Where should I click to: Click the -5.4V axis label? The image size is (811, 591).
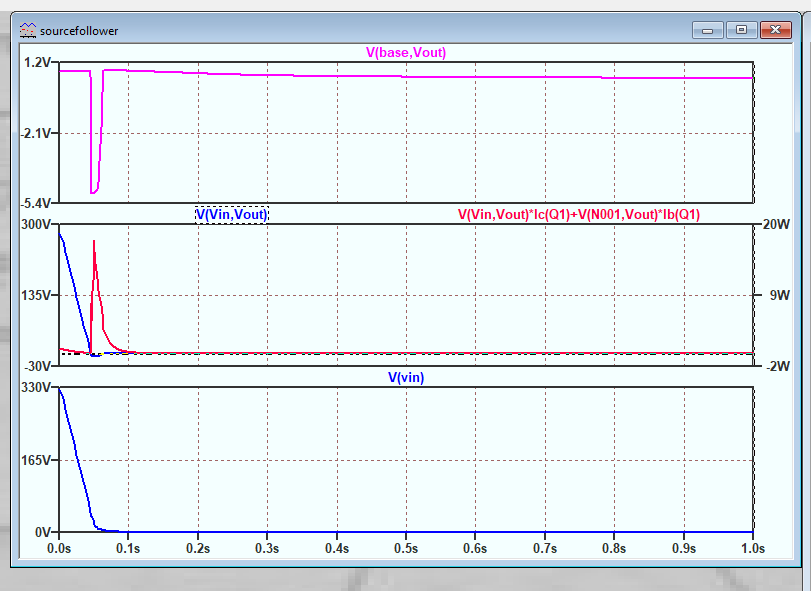[36, 203]
